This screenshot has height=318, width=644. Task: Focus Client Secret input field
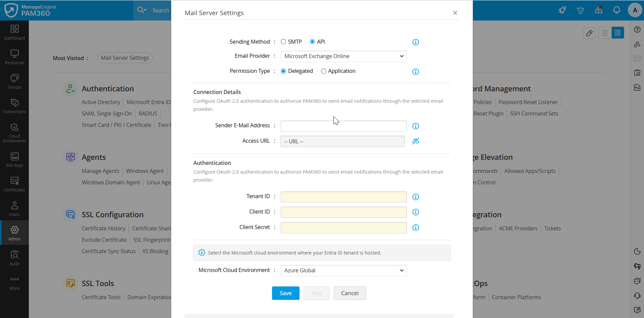[x=343, y=228]
